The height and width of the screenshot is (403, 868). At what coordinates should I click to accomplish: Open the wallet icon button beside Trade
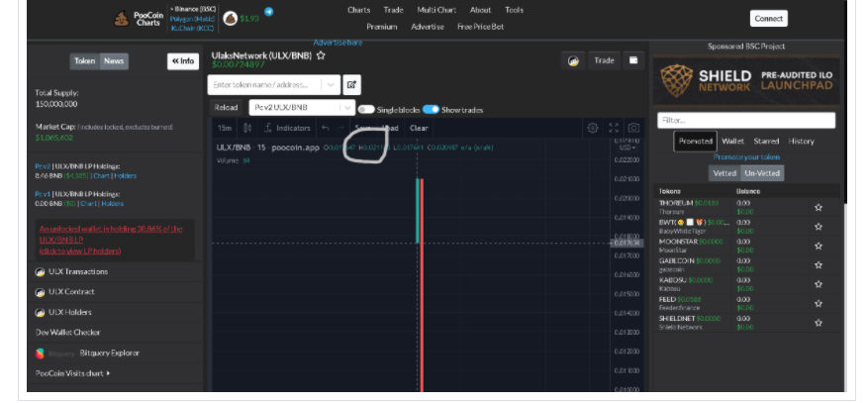pos(633,60)
